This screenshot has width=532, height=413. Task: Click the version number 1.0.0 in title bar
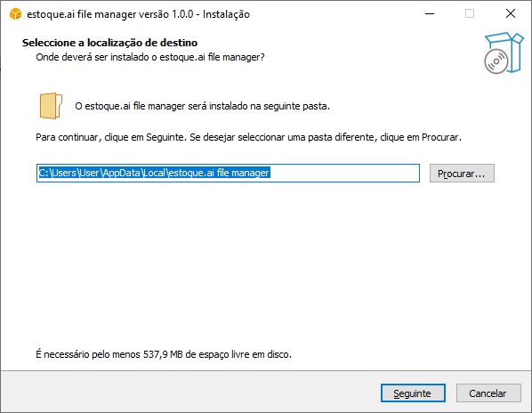(182, 14)
